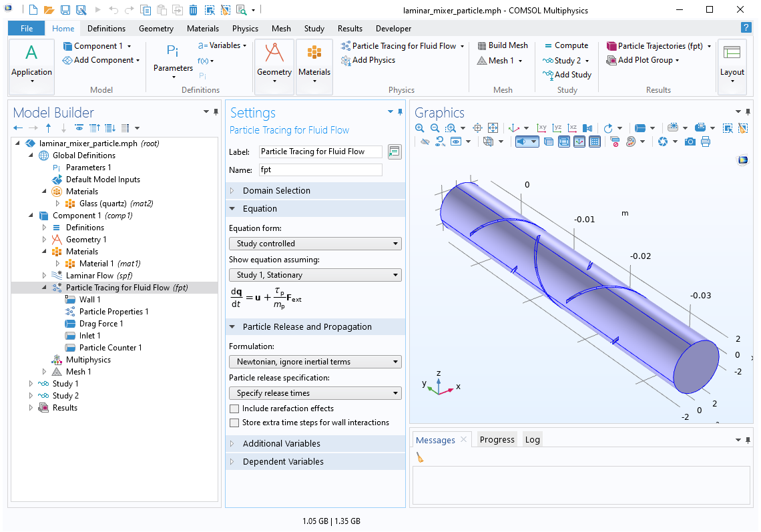
Task: Take a snapshot with the camera icon
Action: (690, 142)
